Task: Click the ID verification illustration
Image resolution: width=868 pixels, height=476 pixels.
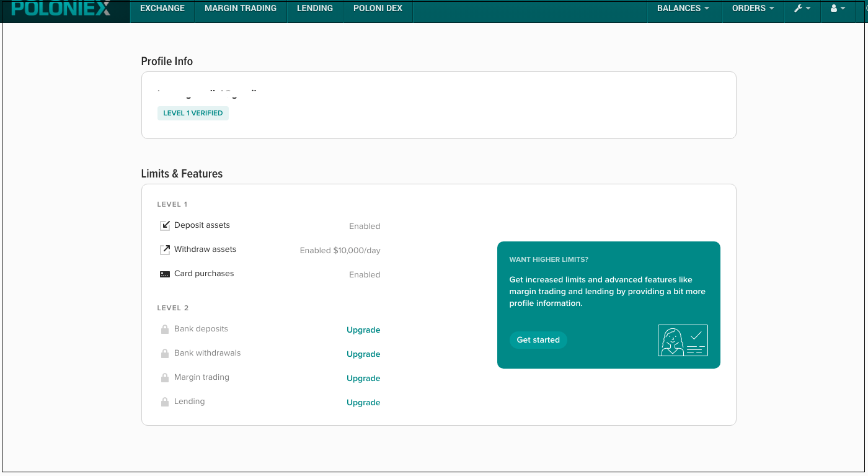Action: (x=683, y=340)
